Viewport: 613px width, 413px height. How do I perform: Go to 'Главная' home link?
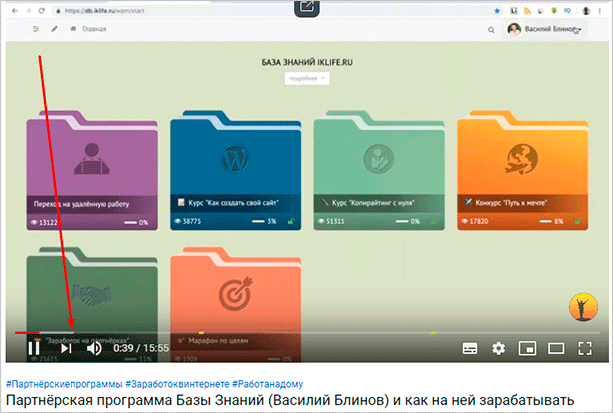88,29
